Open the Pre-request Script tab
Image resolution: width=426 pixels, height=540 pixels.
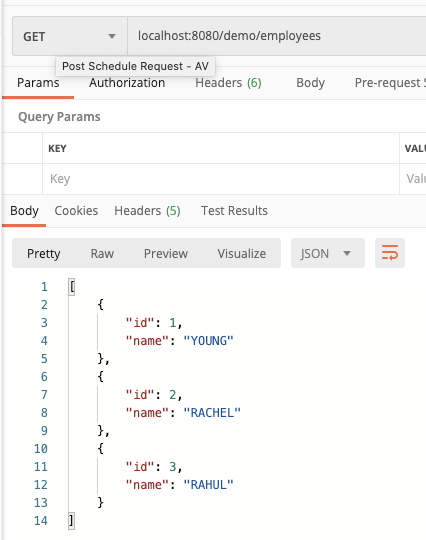tap(390, 83)
